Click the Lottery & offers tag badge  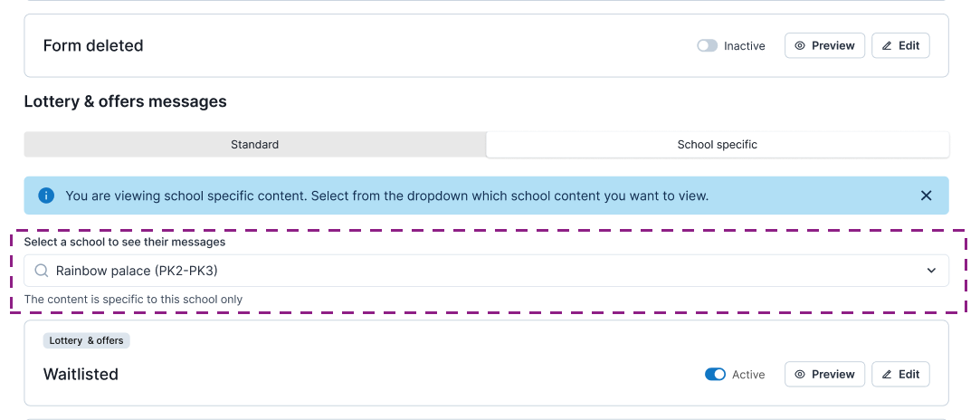pyautogui.click(x=86, y=341)
